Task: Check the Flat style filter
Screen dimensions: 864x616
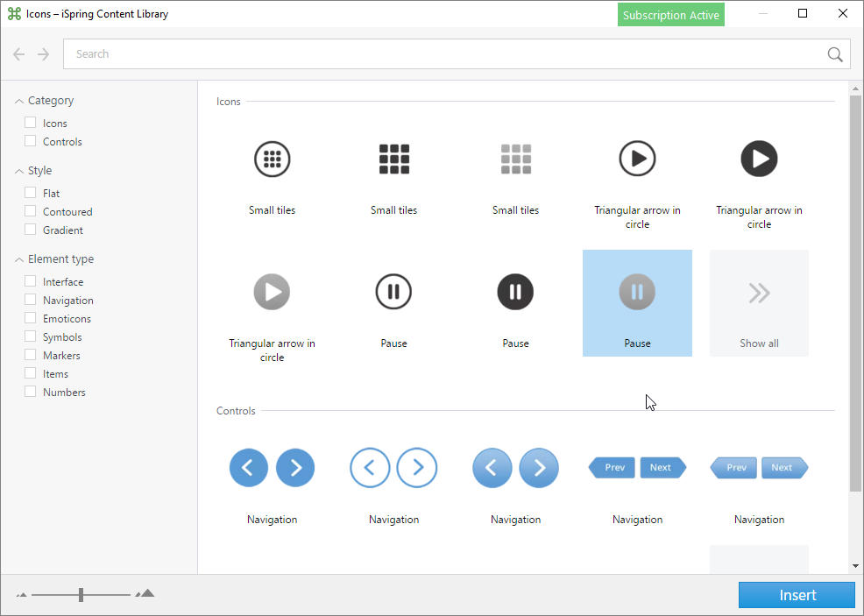Action: click(30, 193)
